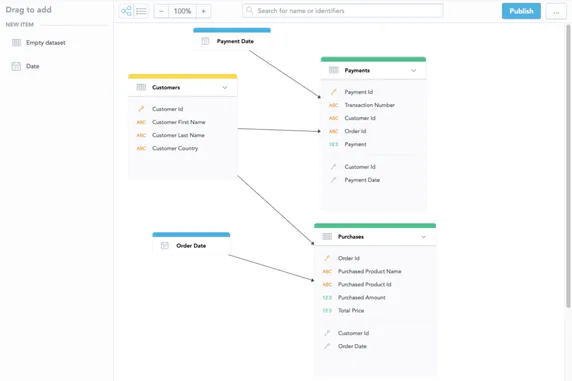The height and width of the screenshot is (381, 572).
Task: Click 123 icon beside Total Price
Action: [327, 311]
